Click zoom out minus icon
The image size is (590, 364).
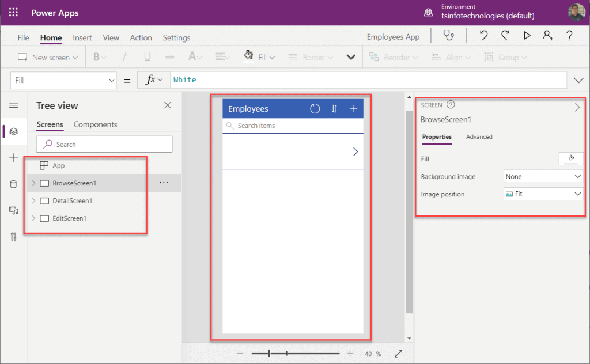coord(240,354)
